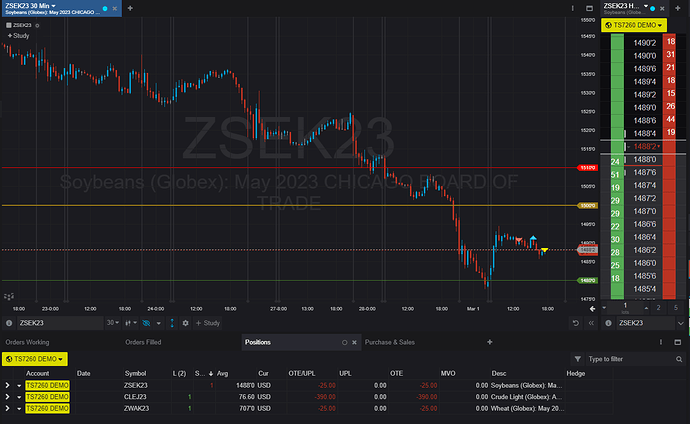The height and width of the screenshot is (424, 690).
Task: Add new tab beside ZSEK23 DOM tab
Action: [678, 8]
